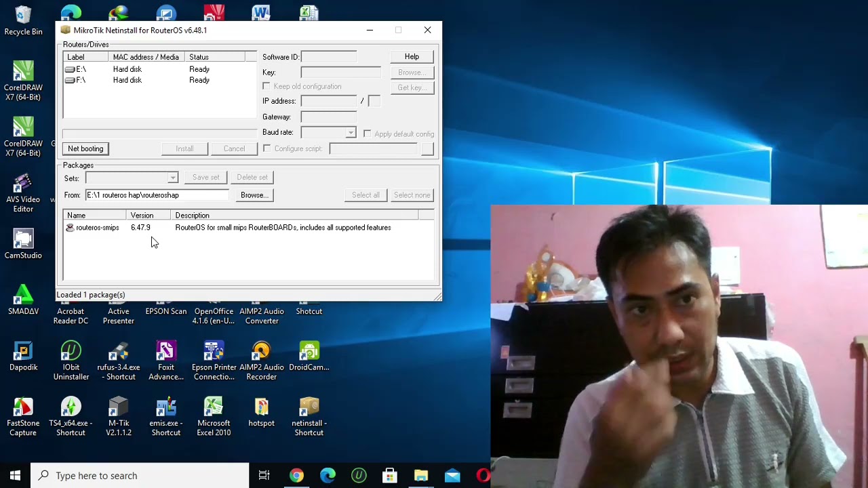Toggle the Apply default config checkbox
The image size is (868, 488).
(367, 134)
